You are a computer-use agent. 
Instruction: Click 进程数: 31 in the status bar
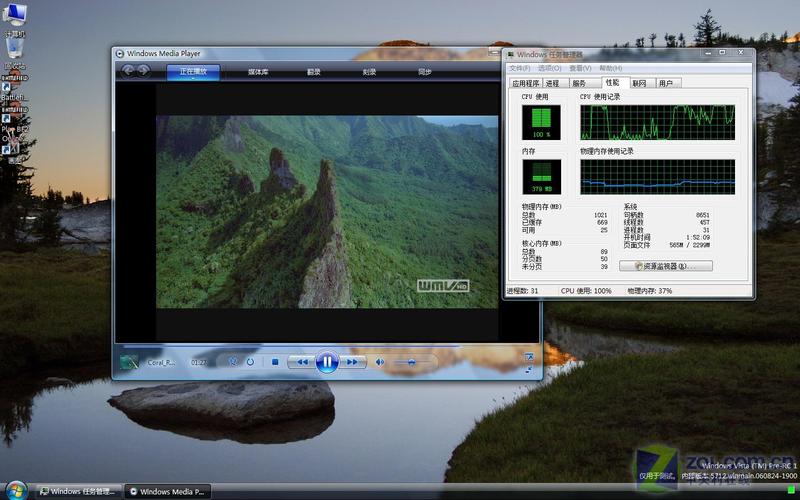[522, 291]
